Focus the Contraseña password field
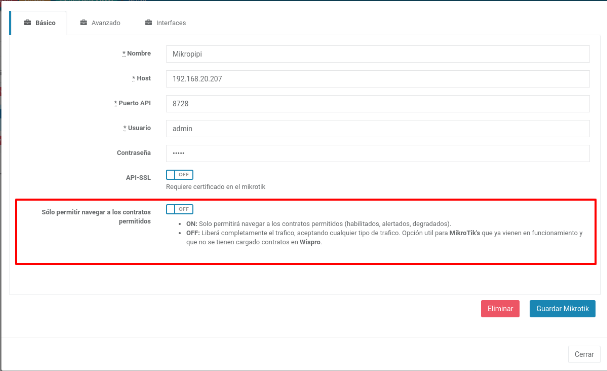Image resolution: width=607 pixels, height=371 pixels. (378, 153)
